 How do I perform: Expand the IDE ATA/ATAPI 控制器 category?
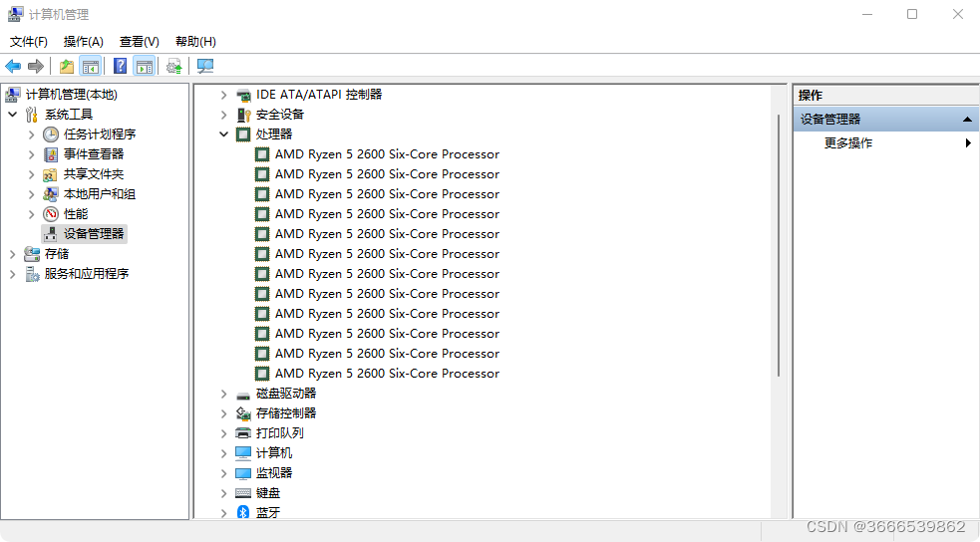click(x=223, y=95)
